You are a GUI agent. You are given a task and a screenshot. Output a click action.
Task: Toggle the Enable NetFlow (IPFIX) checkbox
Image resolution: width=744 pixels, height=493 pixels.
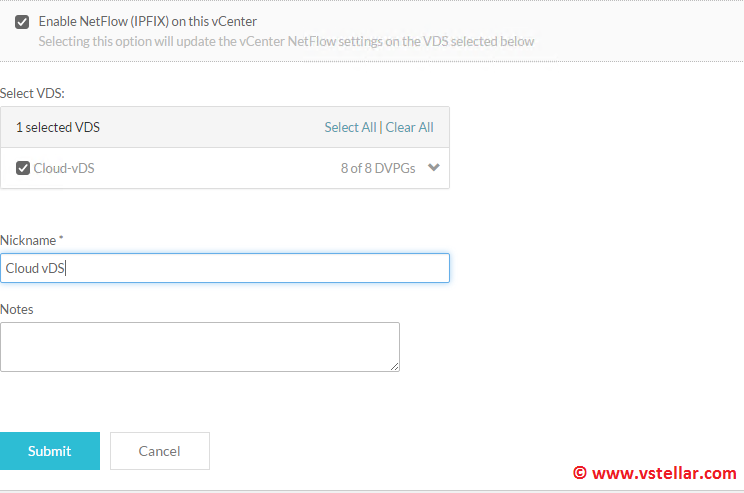[x=22, y=22]
